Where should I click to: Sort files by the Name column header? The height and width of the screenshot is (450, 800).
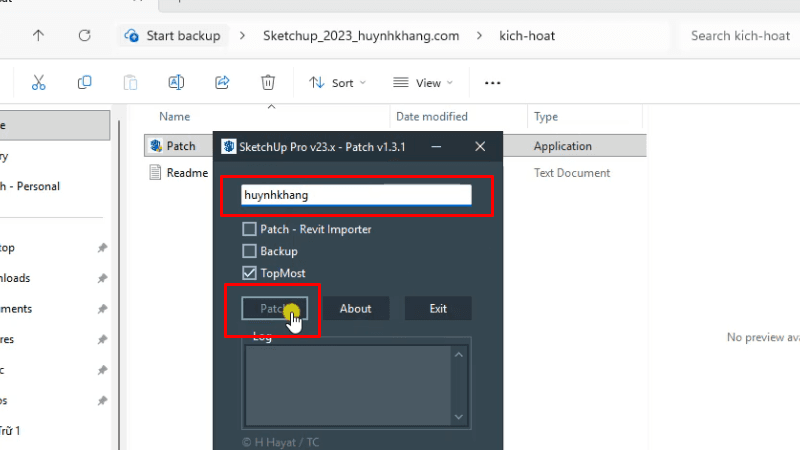(x=174, y=117)
